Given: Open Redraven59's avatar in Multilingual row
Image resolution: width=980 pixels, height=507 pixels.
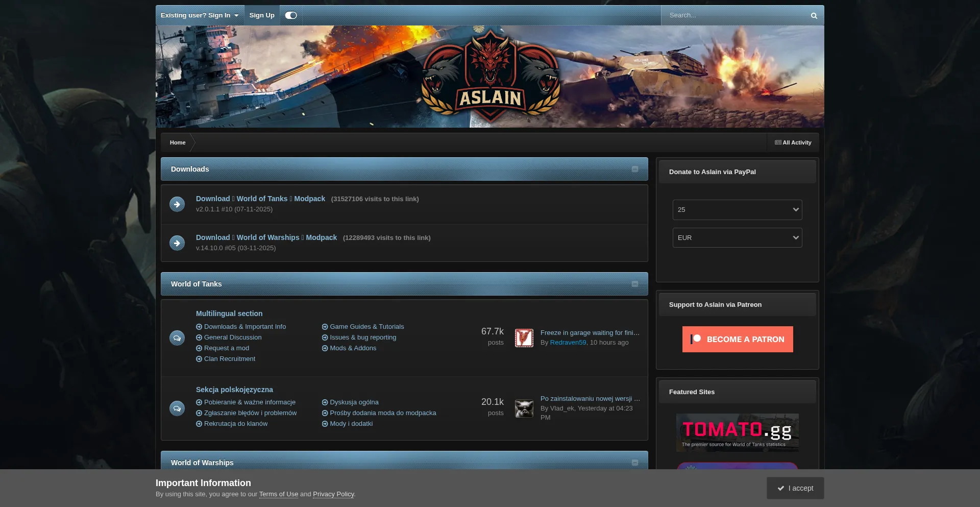Looking at the screenshot, I should tap(524, 338).
